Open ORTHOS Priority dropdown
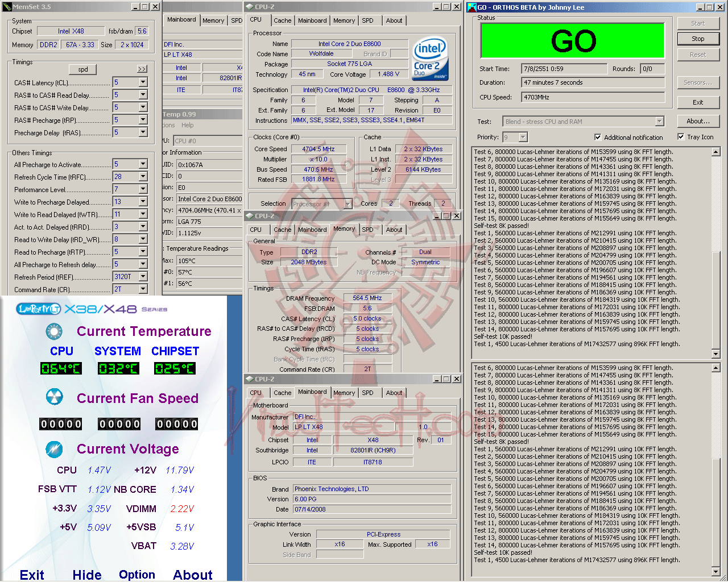Image resolution: width=728 pixels, height=582 pixels. point(523,137)
